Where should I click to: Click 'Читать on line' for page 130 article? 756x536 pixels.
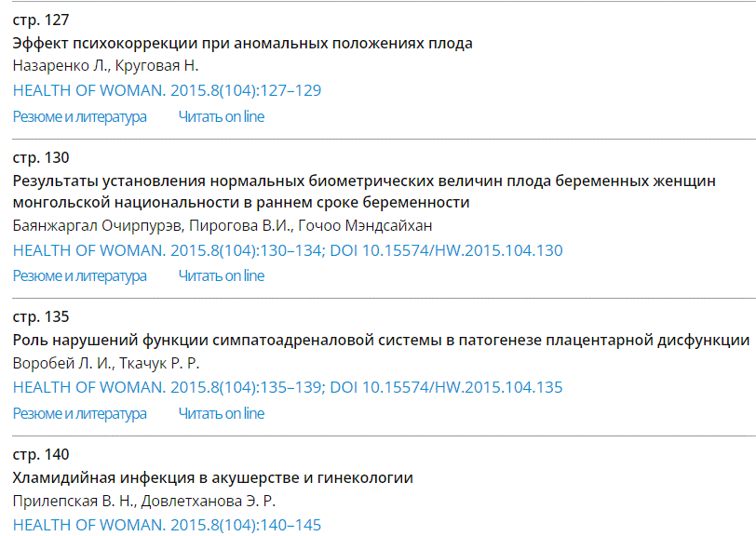coord(222,275)
